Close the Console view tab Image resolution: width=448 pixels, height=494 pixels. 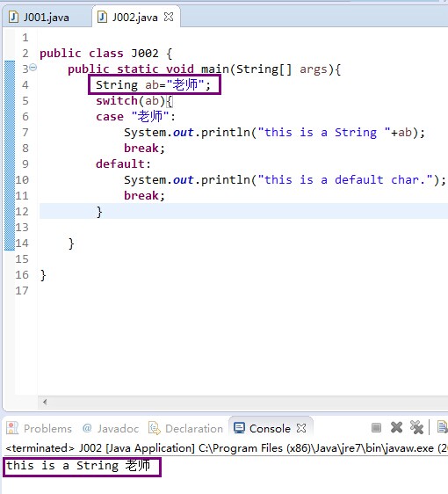[x=301, y=428]
